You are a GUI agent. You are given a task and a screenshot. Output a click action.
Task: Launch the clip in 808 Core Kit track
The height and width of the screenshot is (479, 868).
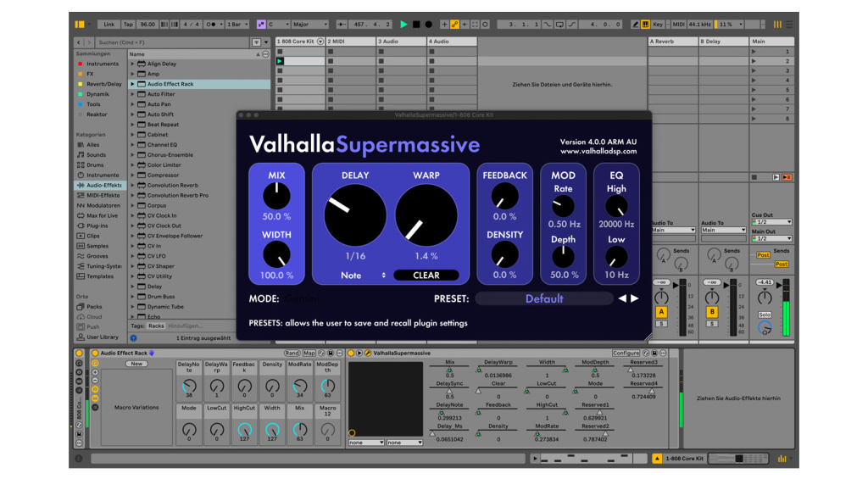coord(280,61)
